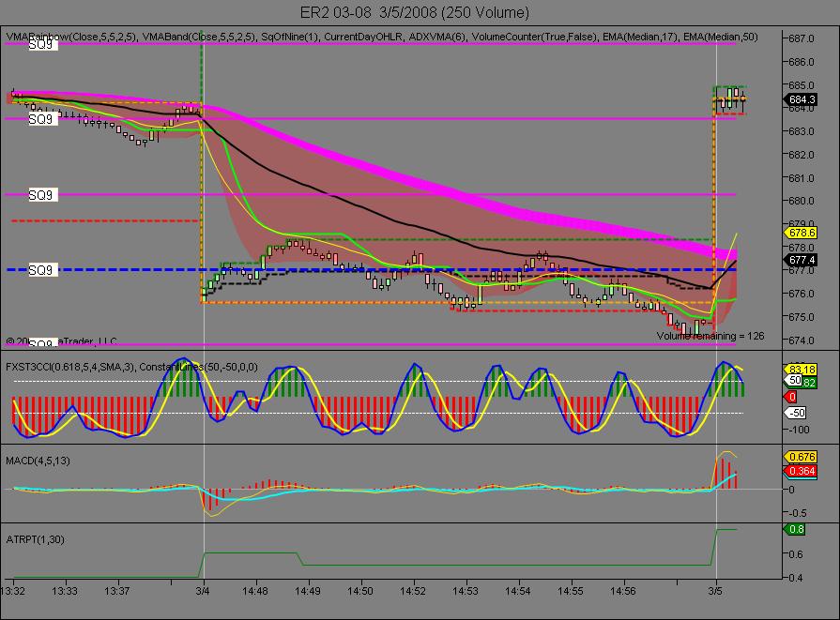This screenshot has width=840, height=620.
Task: Select the 14:52 time axis label
Action: 413,591
